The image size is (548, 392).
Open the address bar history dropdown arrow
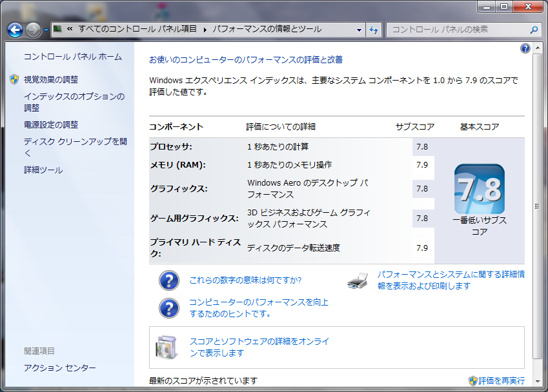tap(359, 30)
